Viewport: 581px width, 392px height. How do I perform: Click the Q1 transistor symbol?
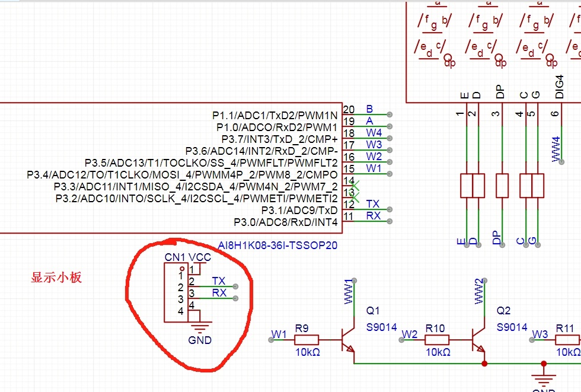tap(348, 340)
